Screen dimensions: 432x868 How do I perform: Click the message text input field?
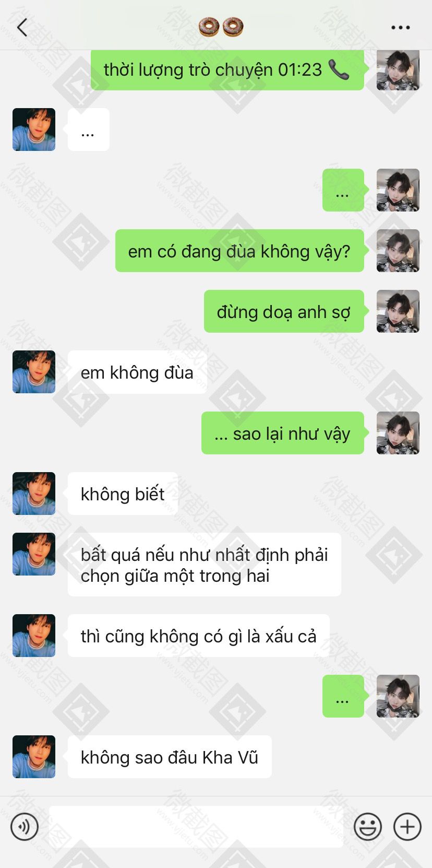click(196, 827)
